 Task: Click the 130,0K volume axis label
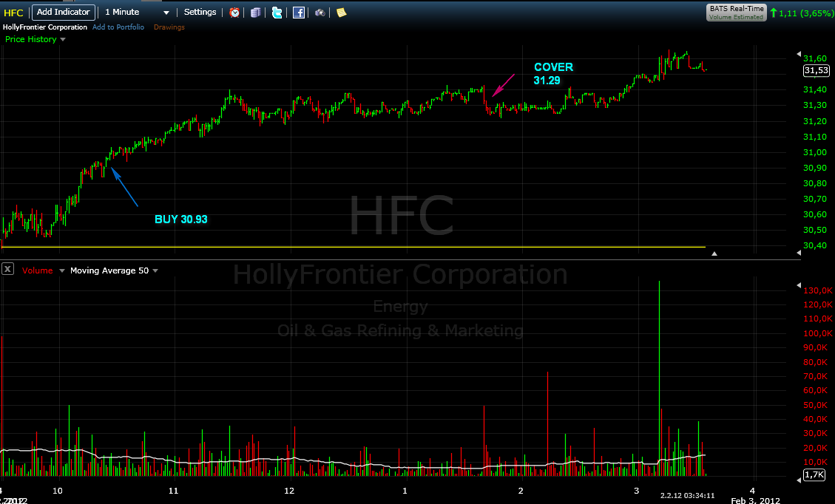(818, 290)
